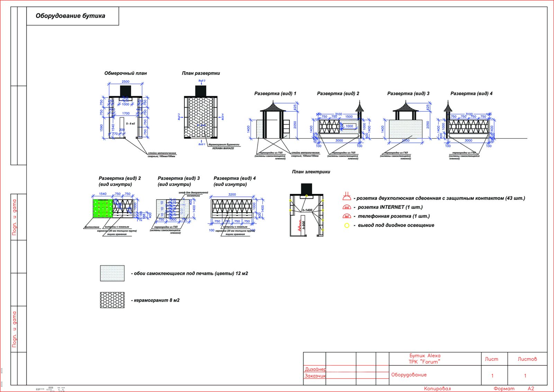Click the "Копировал" label below the title block
554x392 pixels.
(x=437, y=389)
